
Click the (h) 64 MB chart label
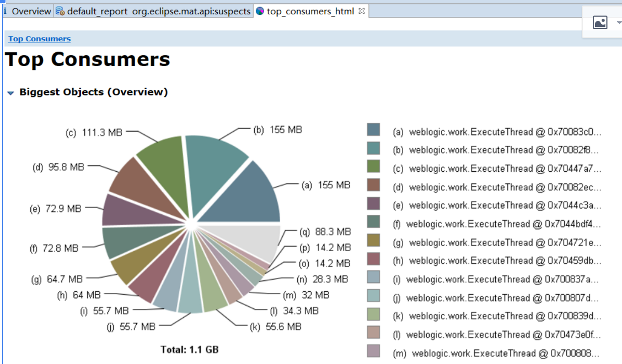point(79,296)
